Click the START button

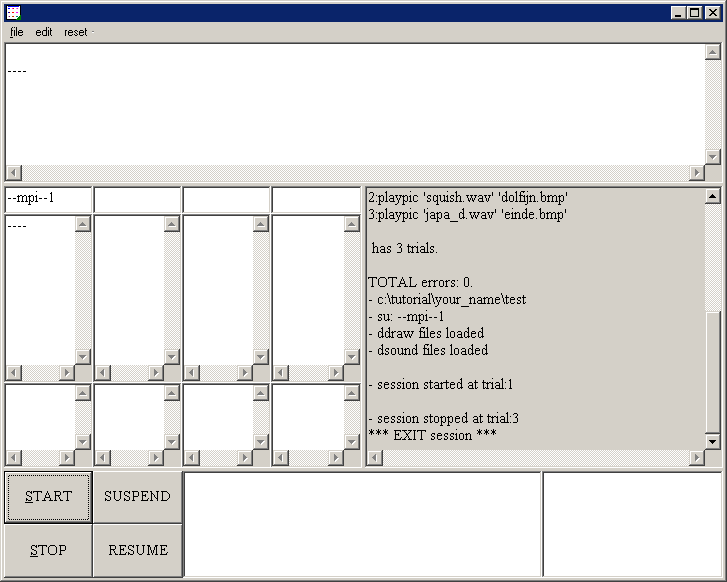click(x=48, y=497)
